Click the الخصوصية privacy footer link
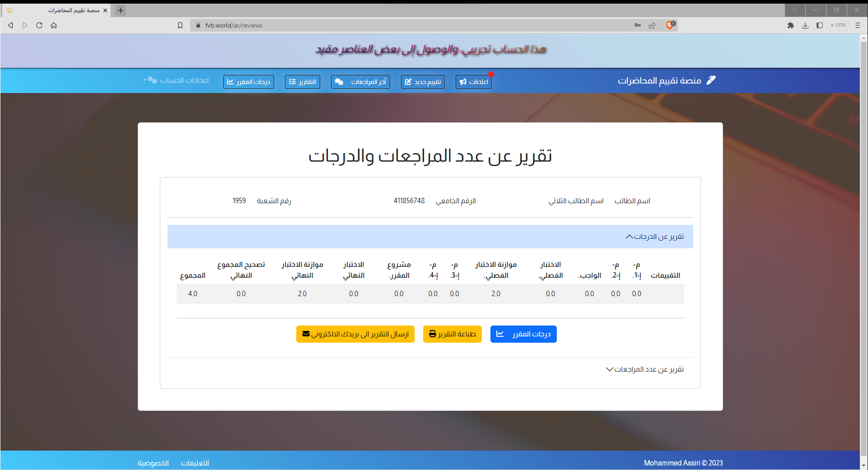Viewport: 868px width, 470px height. point(153,463)
